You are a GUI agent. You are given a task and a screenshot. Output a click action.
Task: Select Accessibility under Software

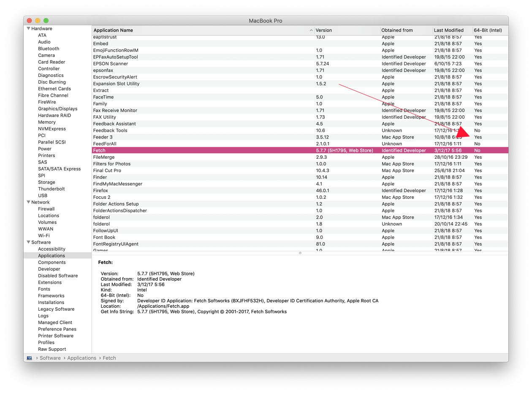click(x=52, y=249)
